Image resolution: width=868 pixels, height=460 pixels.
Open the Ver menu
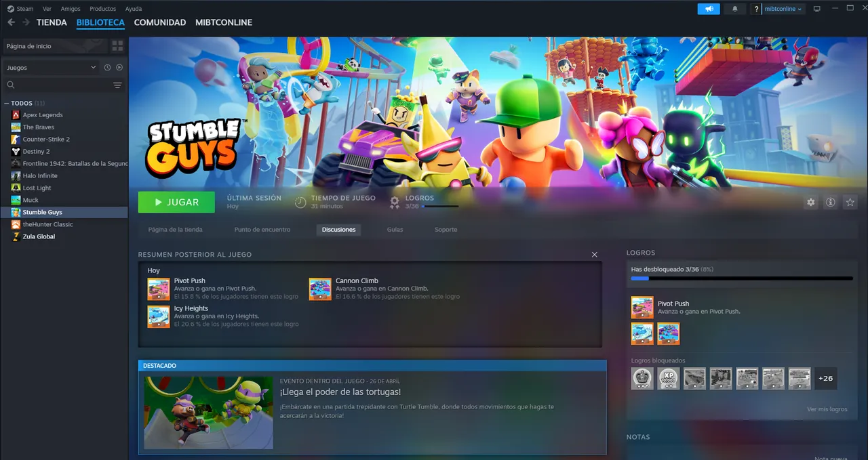[47, 9]
